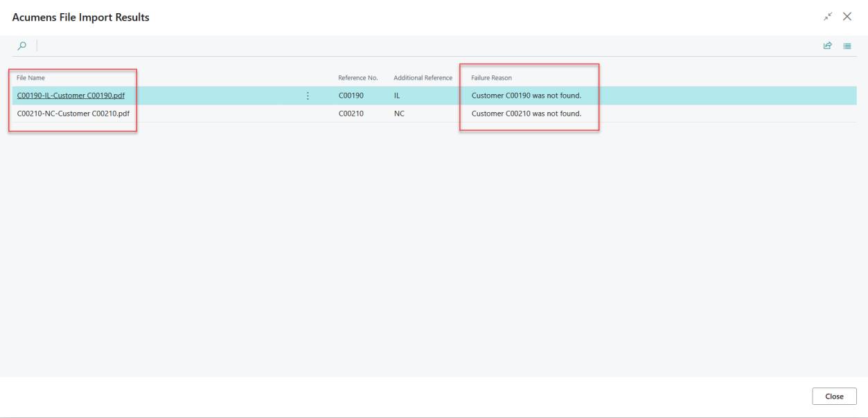868x418 pixels.
Task: Open the search magnifier icon
Action: click(22, 46)
